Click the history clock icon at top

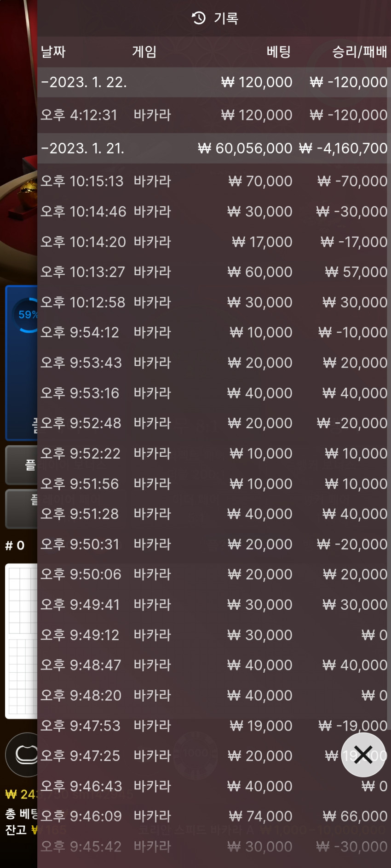point(199,18)
